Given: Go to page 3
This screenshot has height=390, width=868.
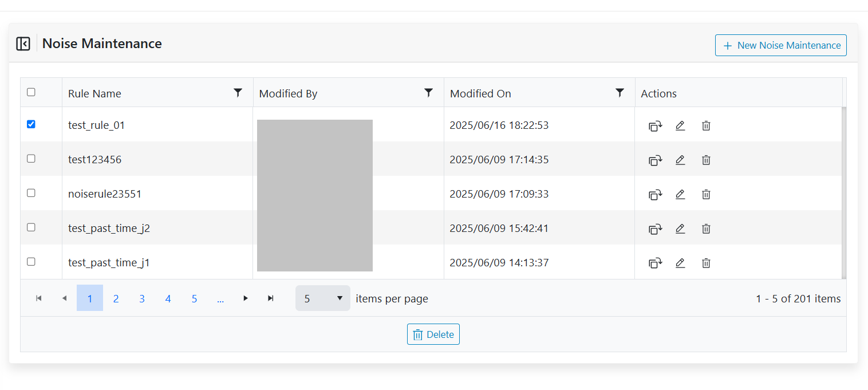Looking at the screenshot, I should pyautogui.click(x=142, y=298).
